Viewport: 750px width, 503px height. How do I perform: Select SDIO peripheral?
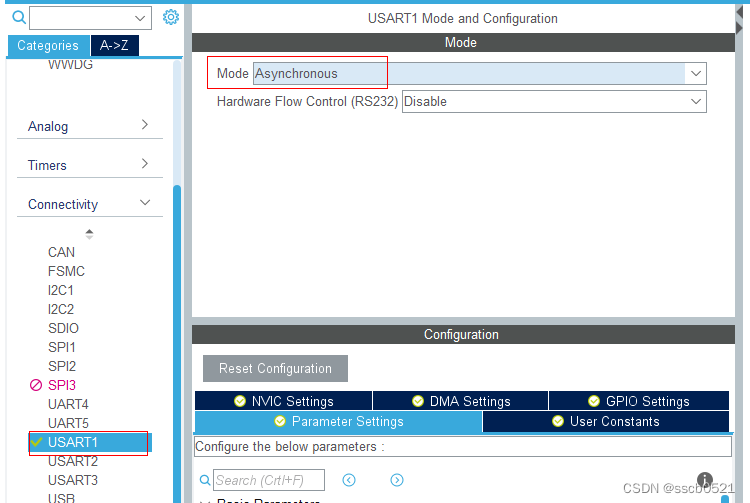[x=63, y=328]
